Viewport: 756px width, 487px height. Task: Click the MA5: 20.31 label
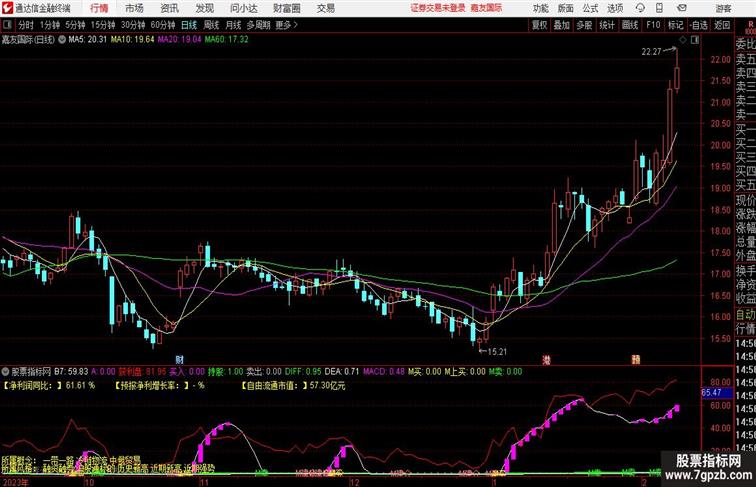coord(87,40)
